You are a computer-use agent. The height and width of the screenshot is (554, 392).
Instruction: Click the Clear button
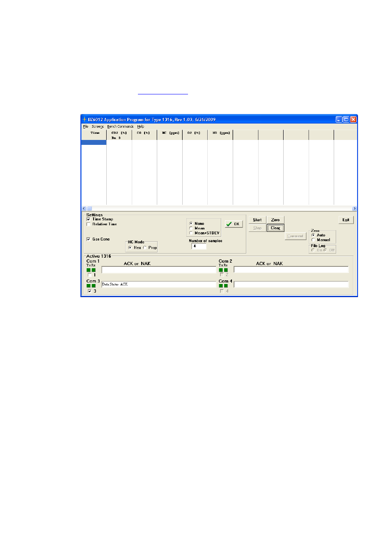[275, 228]
